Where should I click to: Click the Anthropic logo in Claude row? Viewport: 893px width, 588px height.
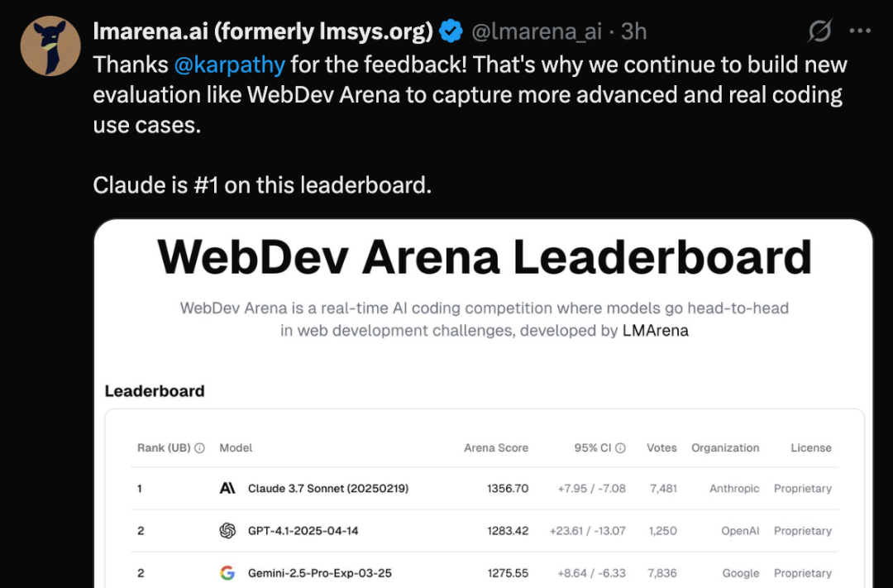pyautogui.click(x=227, y=488)
